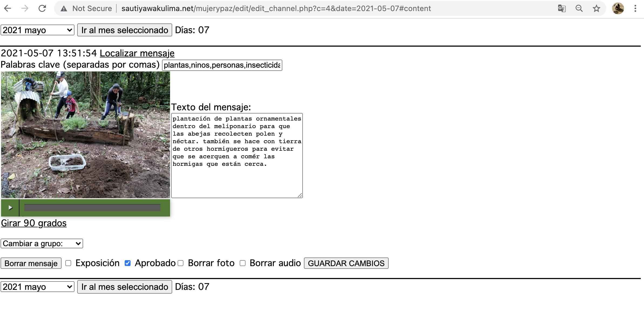Image resolution: width=644 pixels, height=316 pixels.
Task: Click the browser forward navigation arrow
Action: [x=25, y=8]
